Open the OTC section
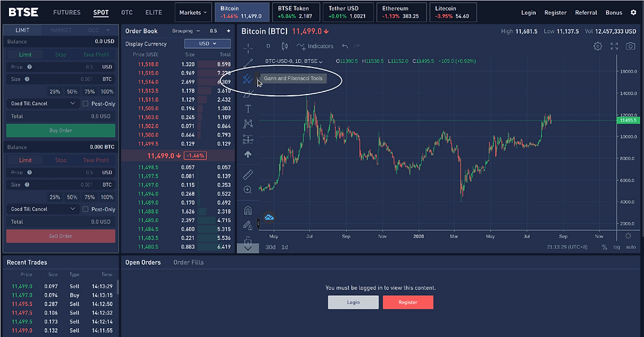This screenshot has height=337, width=644. point(127,12)
